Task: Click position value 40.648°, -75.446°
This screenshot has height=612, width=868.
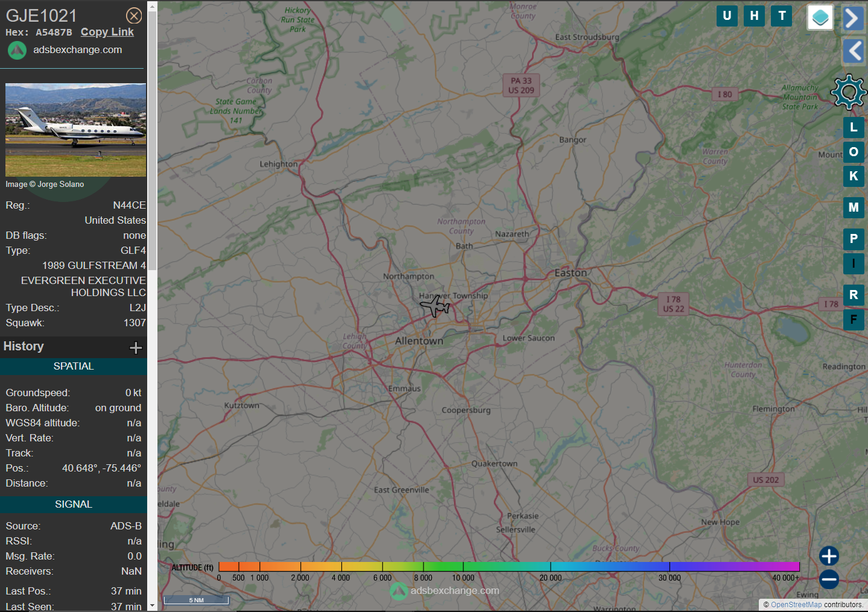Action: click(x=101, y=468)
